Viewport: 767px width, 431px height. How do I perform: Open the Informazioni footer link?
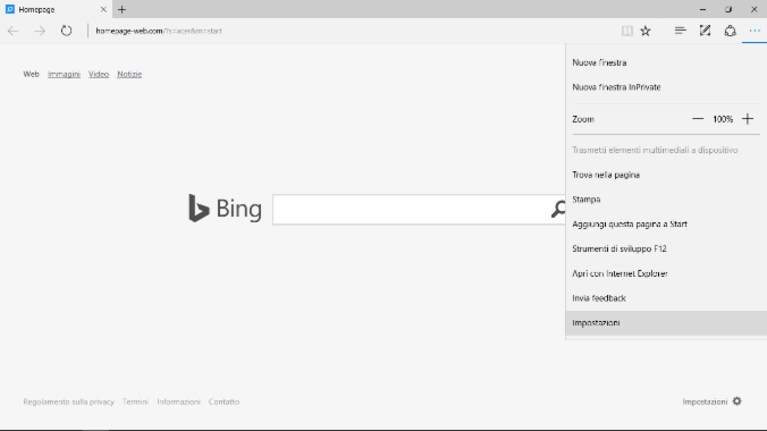click(x=179, y=402)
